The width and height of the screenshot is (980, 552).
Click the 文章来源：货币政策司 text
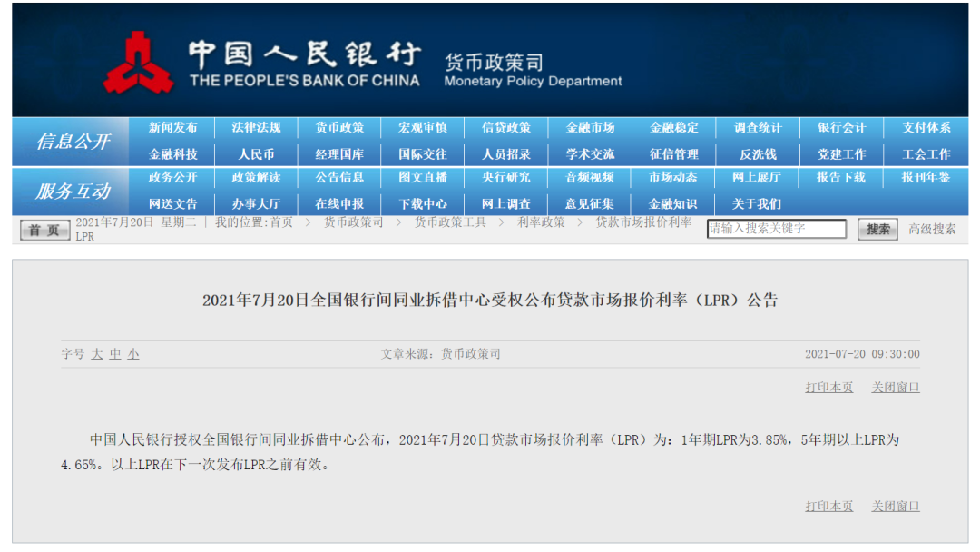click(x=441, y=354)
